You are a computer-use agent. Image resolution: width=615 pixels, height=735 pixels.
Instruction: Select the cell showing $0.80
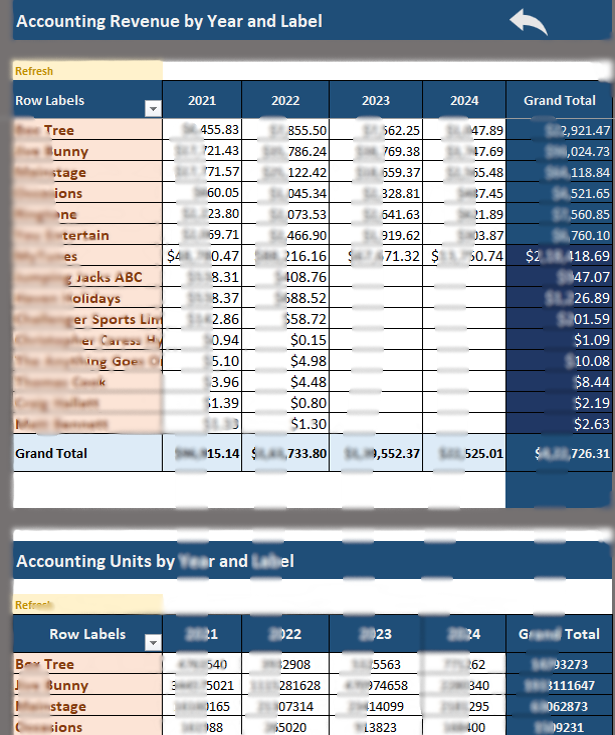pyautogui.click(x=285, y=403)
